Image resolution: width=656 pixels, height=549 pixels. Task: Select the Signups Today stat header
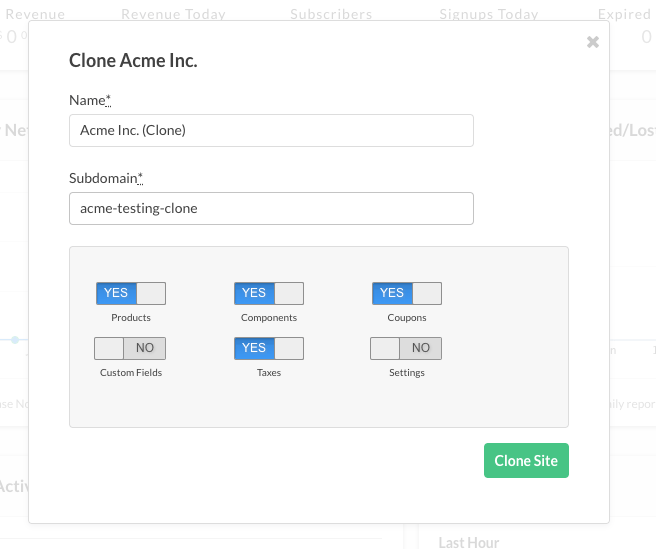(489, 15)
